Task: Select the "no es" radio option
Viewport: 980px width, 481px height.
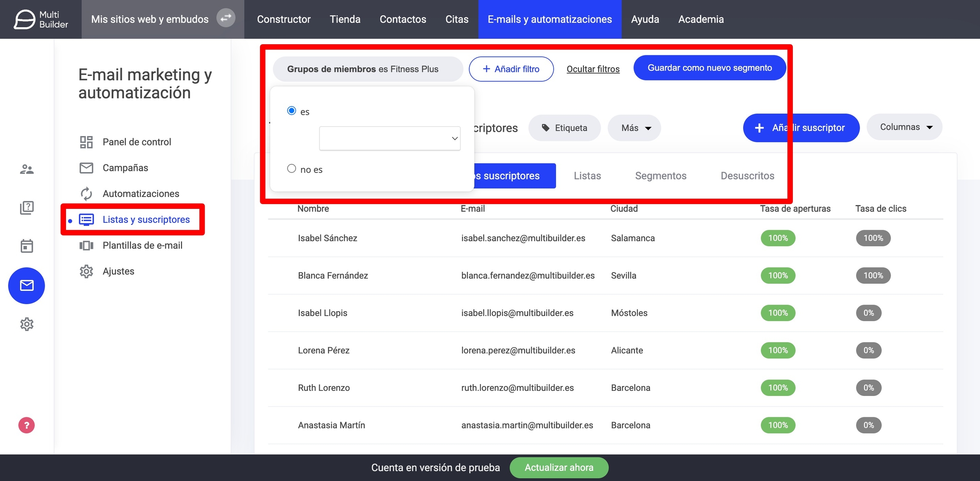Action: point(291,169)
